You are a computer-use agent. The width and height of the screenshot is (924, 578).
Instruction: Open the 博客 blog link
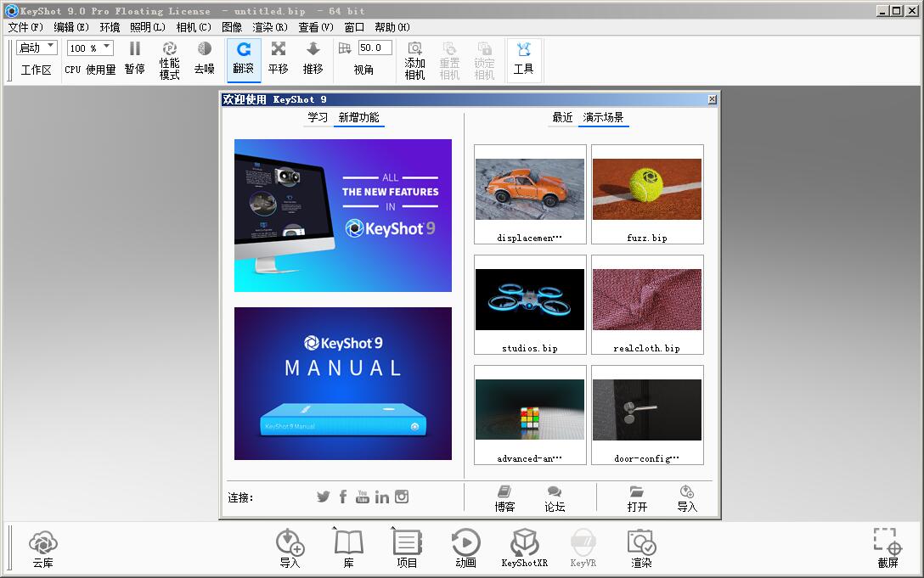pos(504,499)
